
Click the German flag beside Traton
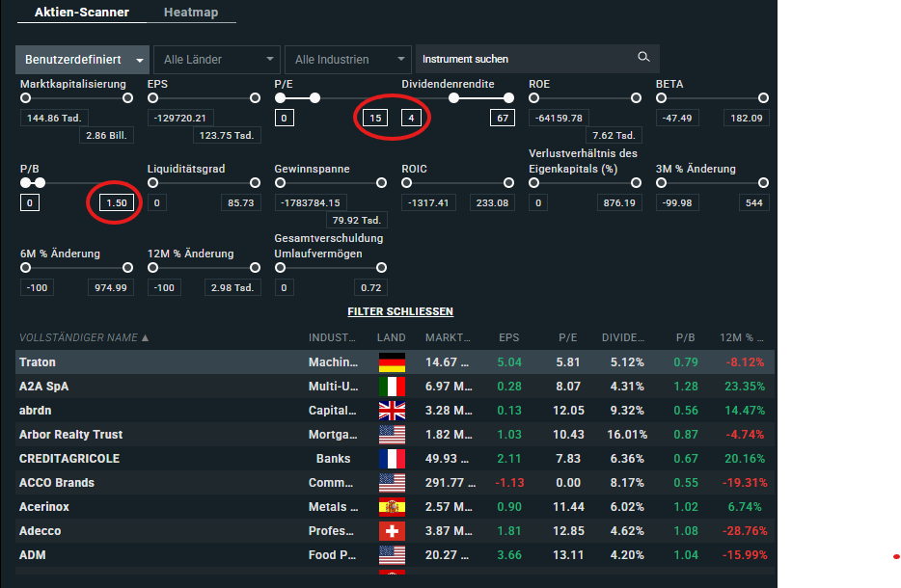pos(392,361)
